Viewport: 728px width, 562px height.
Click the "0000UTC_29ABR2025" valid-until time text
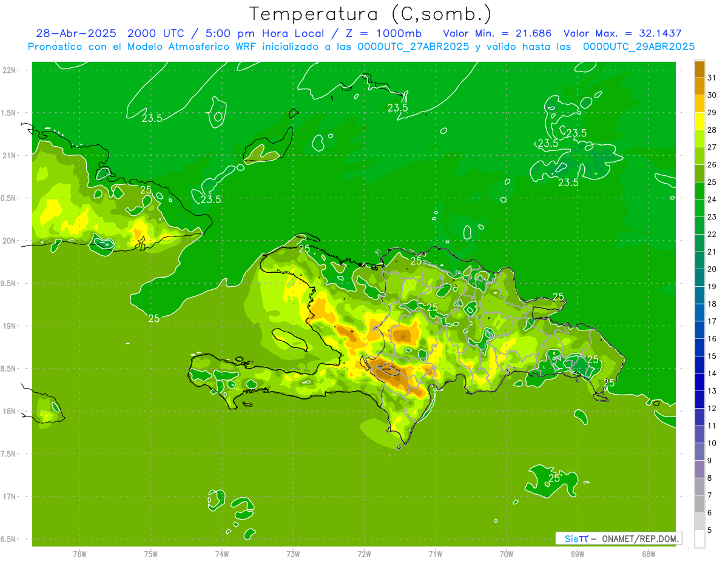639,47
